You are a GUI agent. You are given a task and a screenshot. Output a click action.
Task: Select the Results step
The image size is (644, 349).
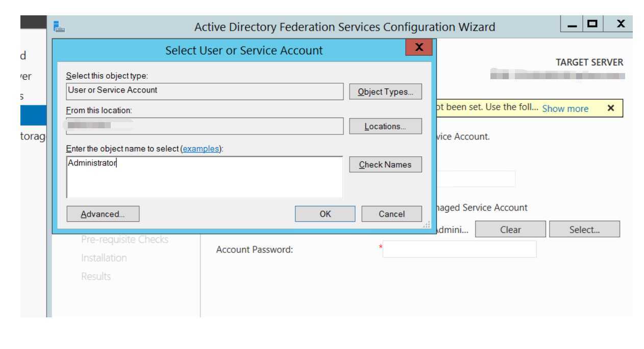(96, 276)
